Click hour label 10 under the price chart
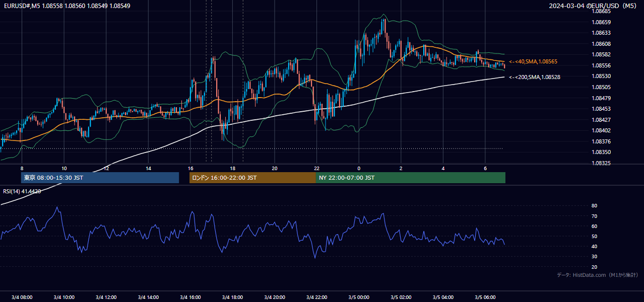The image size is (644, 302). coord(64,168)
